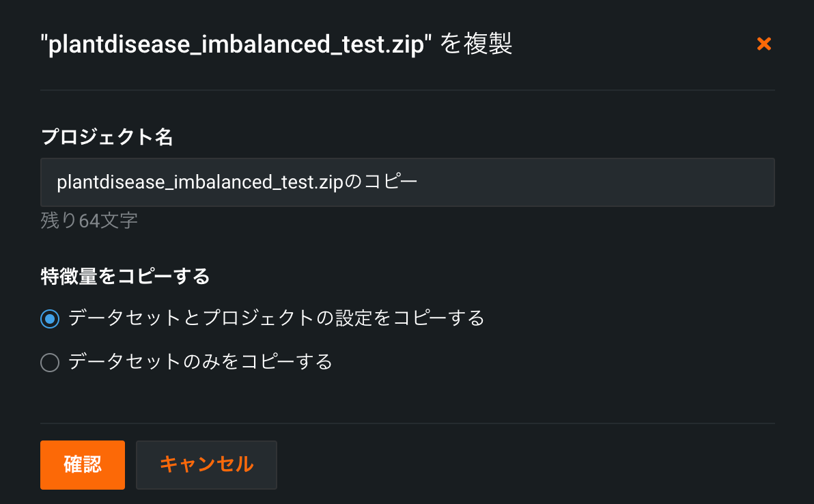The width and height of the screenshot is (814, 504).
Task: Click the 残り64文字 character counter text
Action: click(89, 221)
